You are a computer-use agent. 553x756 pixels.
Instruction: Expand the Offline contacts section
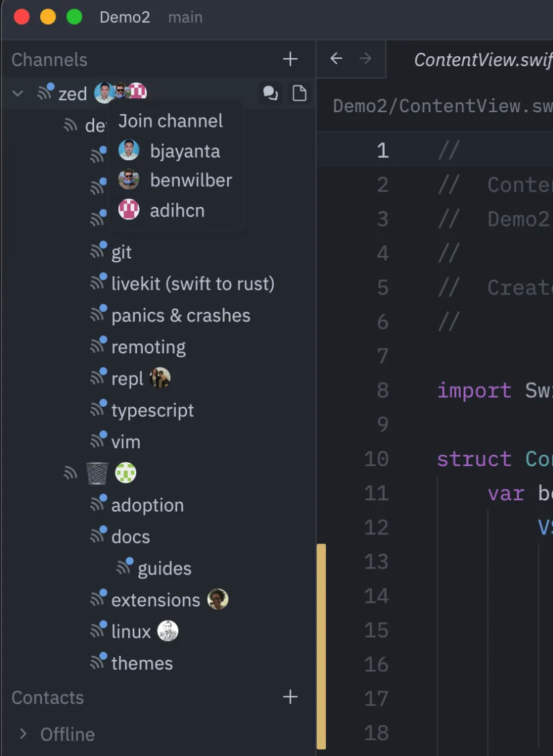[x=23, y=734]
